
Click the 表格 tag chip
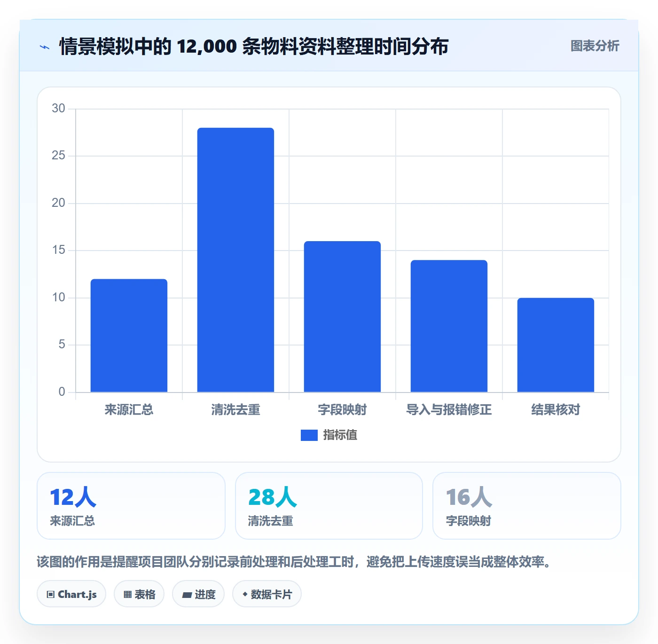tap(139, 594)
